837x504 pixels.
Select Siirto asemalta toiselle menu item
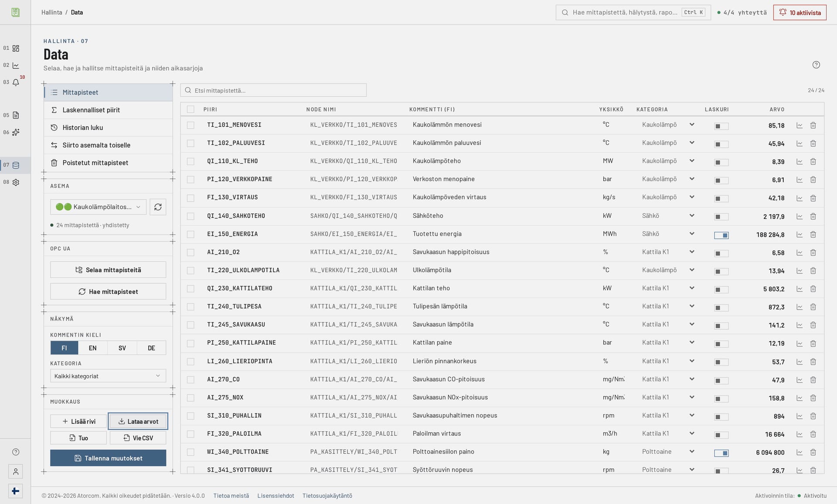click(x=109, y=145)
